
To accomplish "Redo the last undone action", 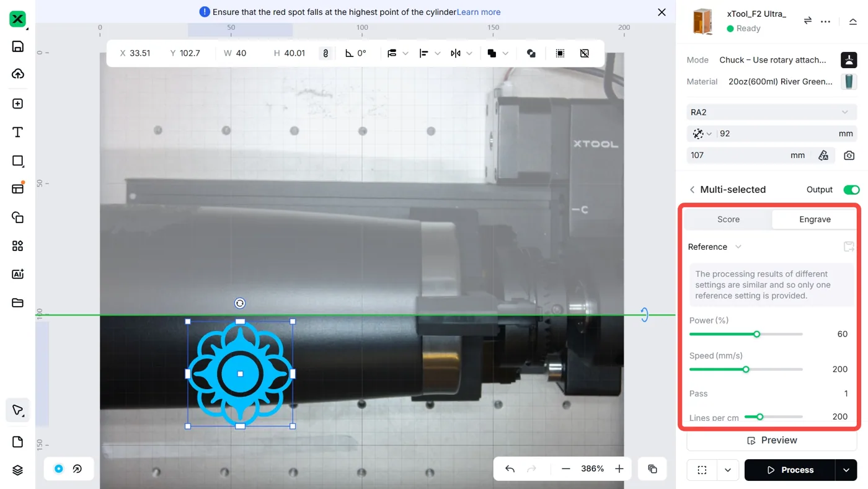I will [531, 469].
